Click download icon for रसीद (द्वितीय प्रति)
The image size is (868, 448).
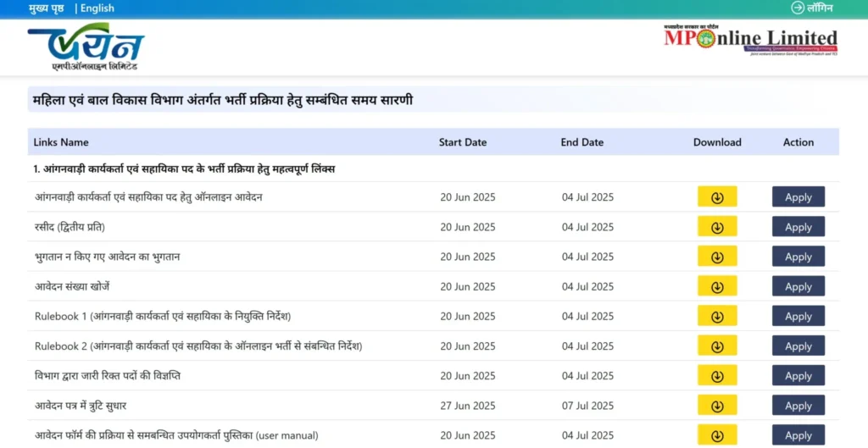click(717, 227)
